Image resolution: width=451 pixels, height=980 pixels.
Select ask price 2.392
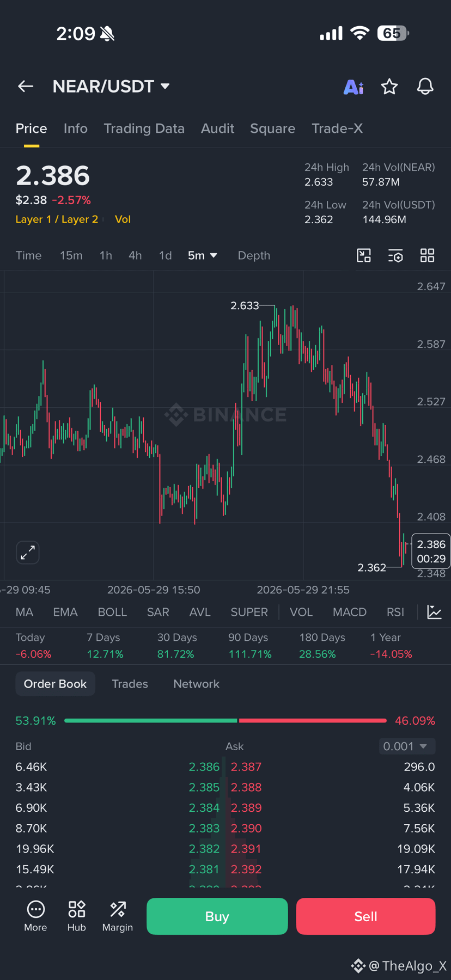[x=246, y=869]
